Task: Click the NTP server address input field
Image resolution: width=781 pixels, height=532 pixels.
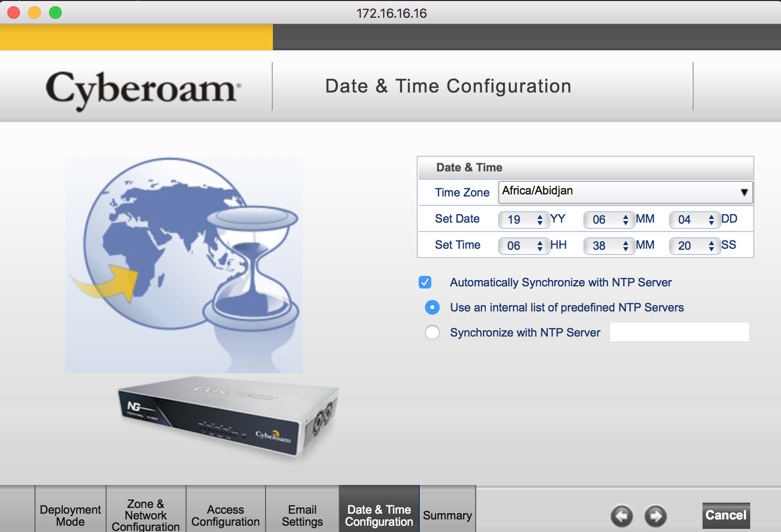Action: click(x=680, y=332)
